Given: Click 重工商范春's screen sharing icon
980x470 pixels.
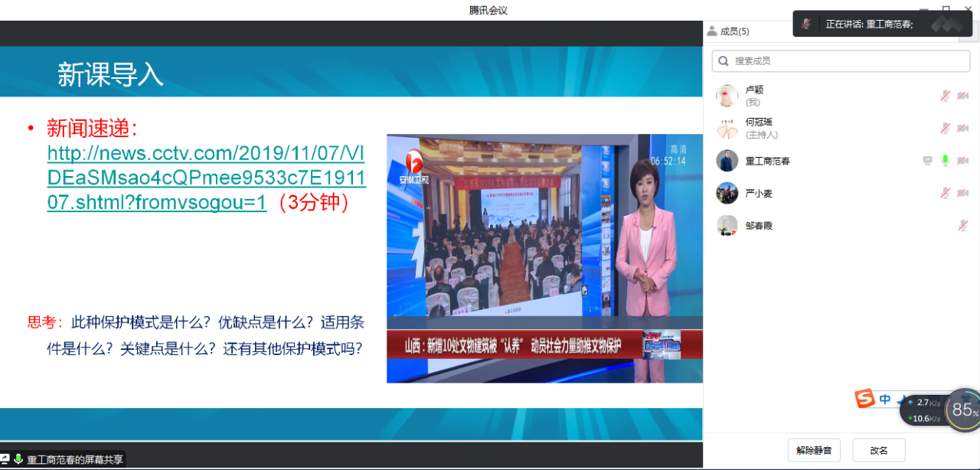Looking at the screenshot, I should tap(928, 161).
